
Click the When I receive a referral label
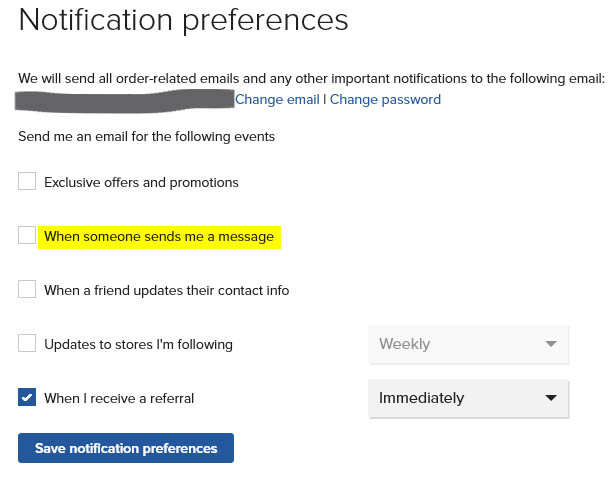(119, 398)
